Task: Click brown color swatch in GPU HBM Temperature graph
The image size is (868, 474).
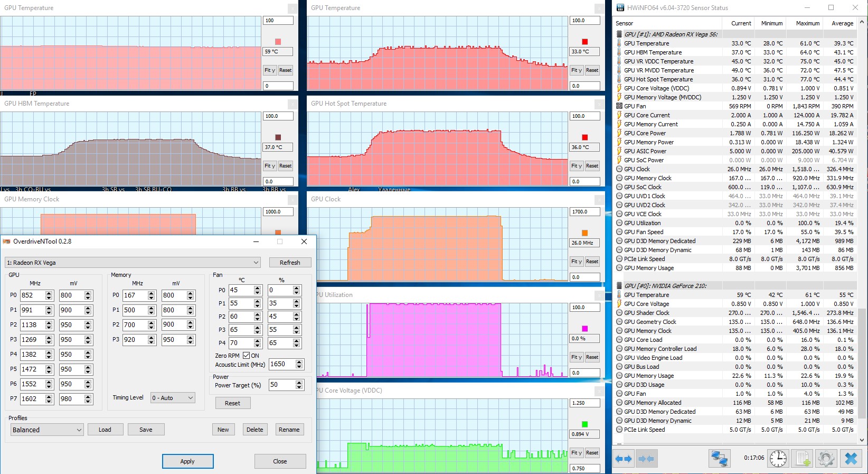Action: coord(278,137)
